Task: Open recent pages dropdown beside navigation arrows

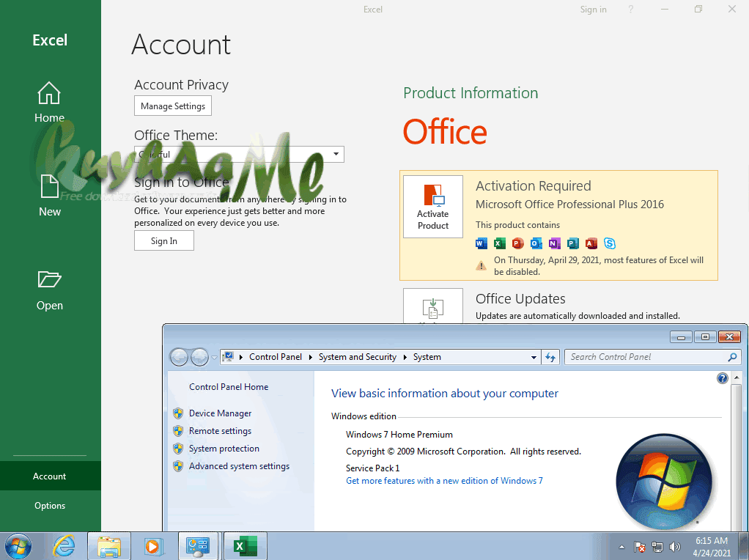Action: coord(214,357)
